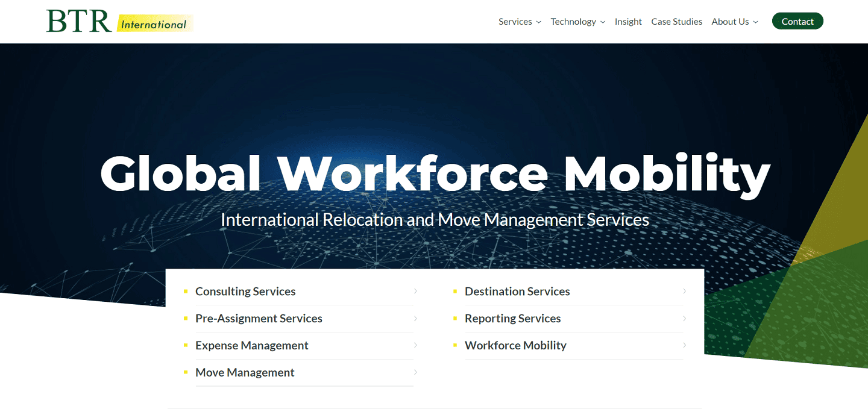Click the arrow next to Consulting Services
Screen dimensions: 868x409
(x=415, y=291)
